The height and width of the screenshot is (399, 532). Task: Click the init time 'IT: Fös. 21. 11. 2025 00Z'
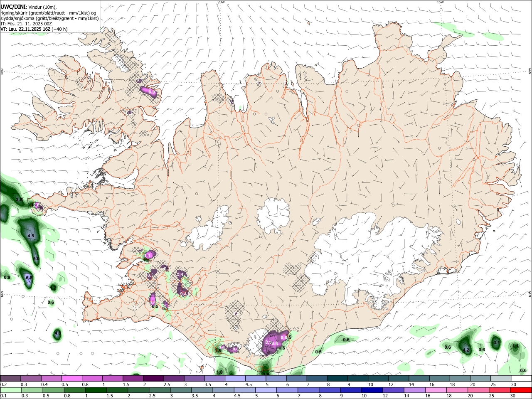tap(26, 24)
